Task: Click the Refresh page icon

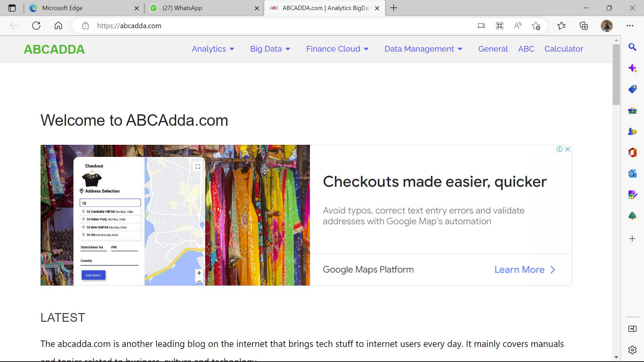Action: point(36,25)
